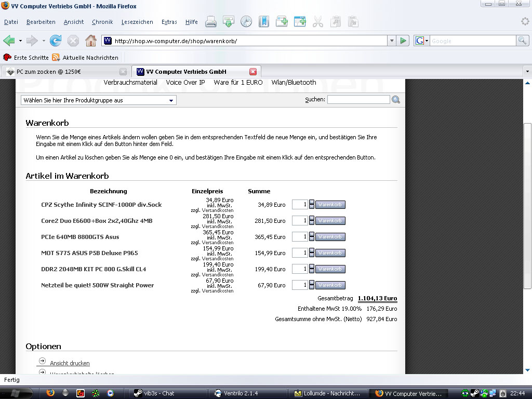Click the Erste Schritte bookmark
This screenshot has height=399, width=532.
pyautogui.click(x=26, y=57)
